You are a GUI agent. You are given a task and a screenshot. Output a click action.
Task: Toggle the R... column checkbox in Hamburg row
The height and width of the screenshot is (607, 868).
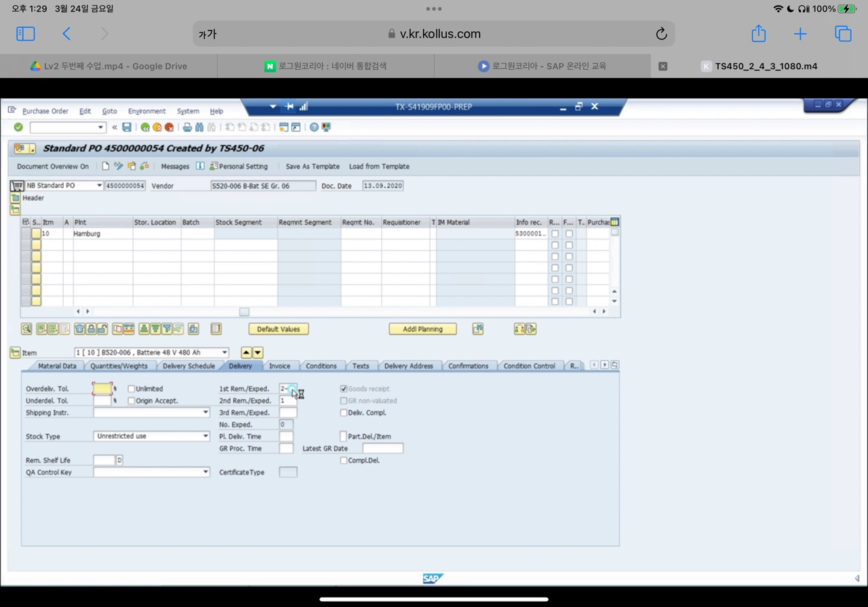tap(555, 233)
